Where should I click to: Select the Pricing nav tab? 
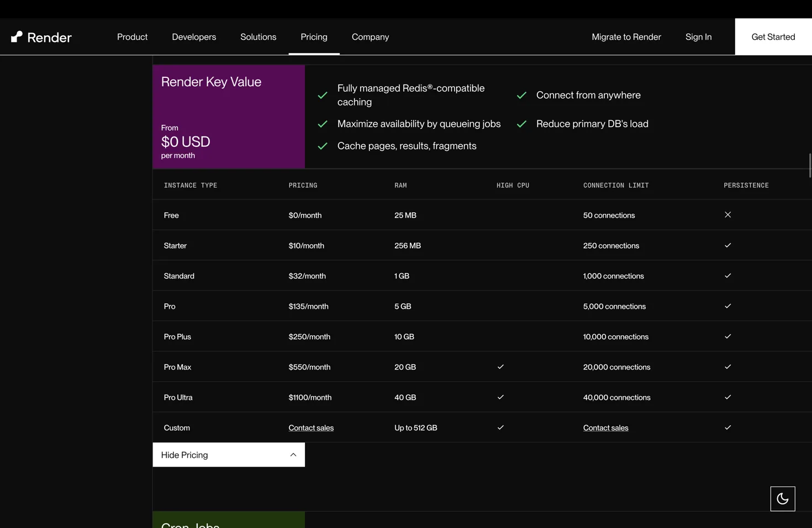pyautogui.click(x=314, y=37)
